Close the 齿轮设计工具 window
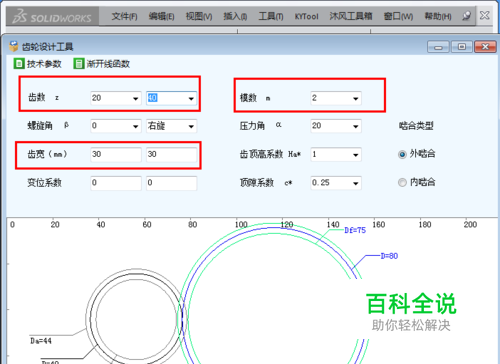Image resolution: width=500 pixels, height=364 pixels. point(485,47)
